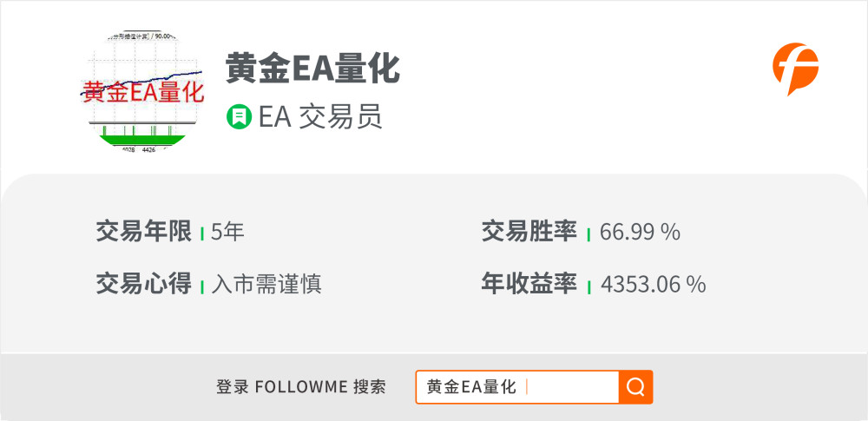Click the green EA trader badge icon
868x421 pixels.
coord(240,117)
